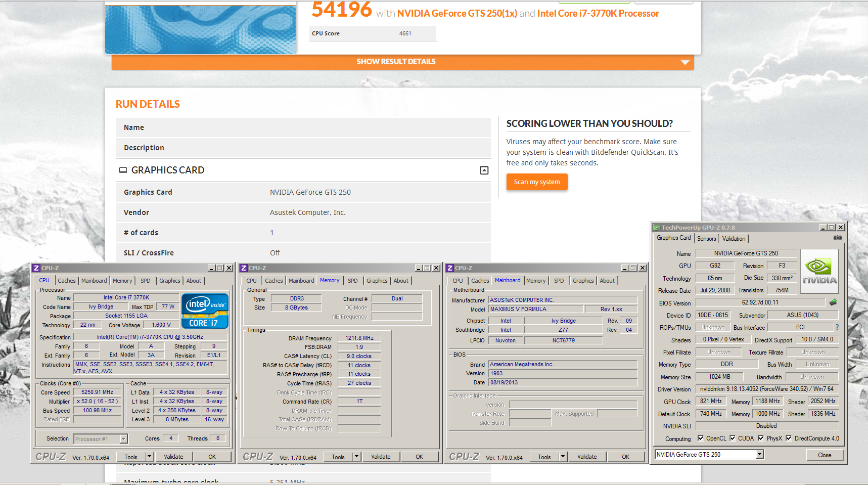Open Tools dropdown arrow in CPU-Z Memory window

pyautogui.click(x=356, y=457)
